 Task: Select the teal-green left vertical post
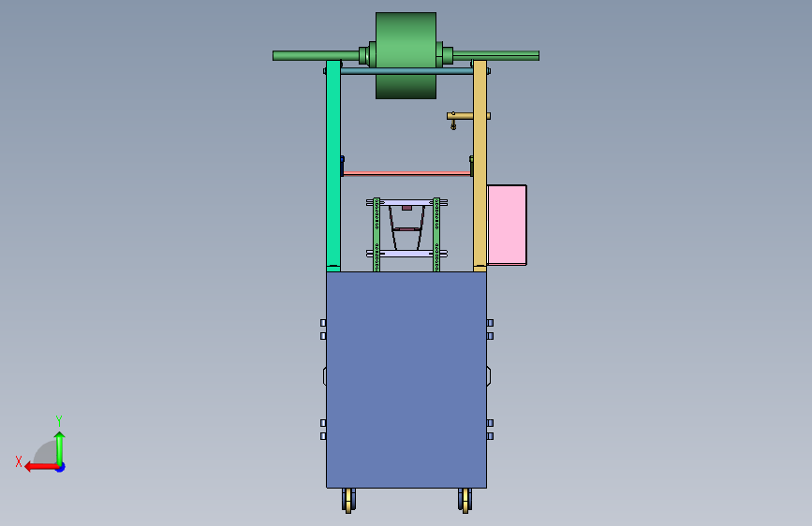pyautogui.click(x=333, y=166)
